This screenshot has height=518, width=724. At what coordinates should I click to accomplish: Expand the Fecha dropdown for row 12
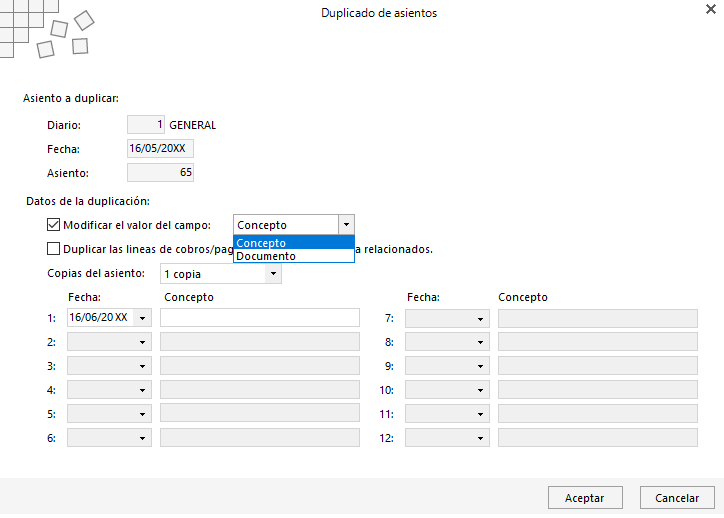pos(480,438)
